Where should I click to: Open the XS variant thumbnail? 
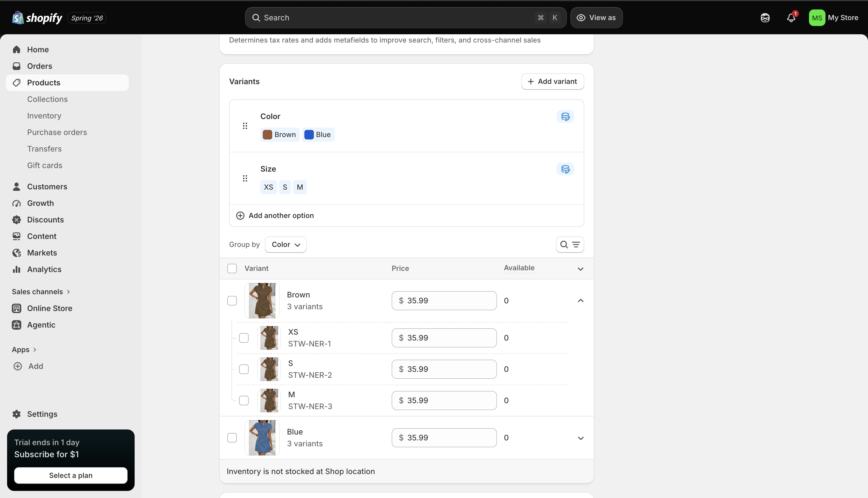click(269, 338)
